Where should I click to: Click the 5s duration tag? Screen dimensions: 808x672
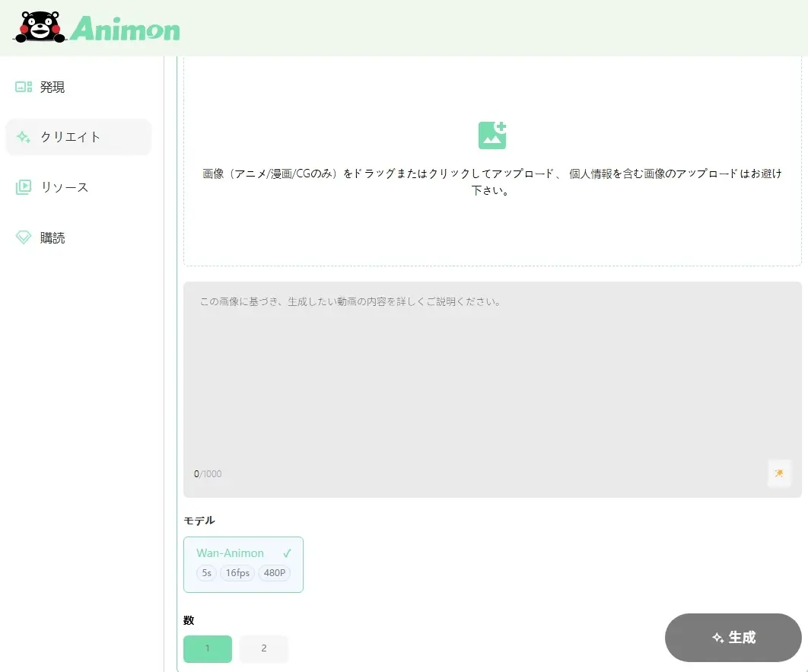point(205,573)
